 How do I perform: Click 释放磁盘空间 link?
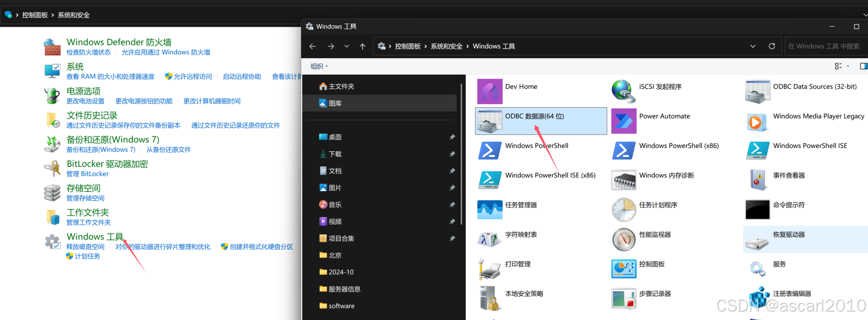[x=85, y=247]
